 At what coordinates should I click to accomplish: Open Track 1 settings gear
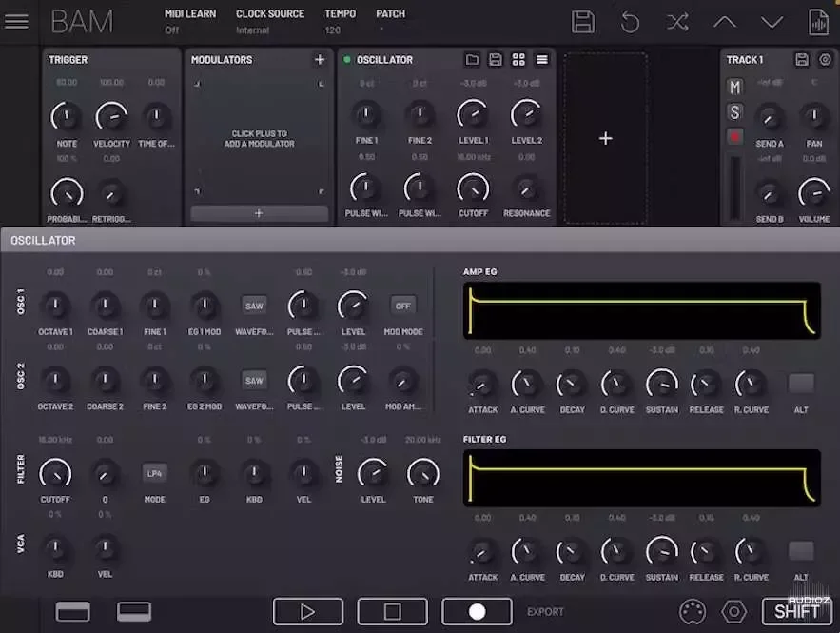click(x=825, y=60)
